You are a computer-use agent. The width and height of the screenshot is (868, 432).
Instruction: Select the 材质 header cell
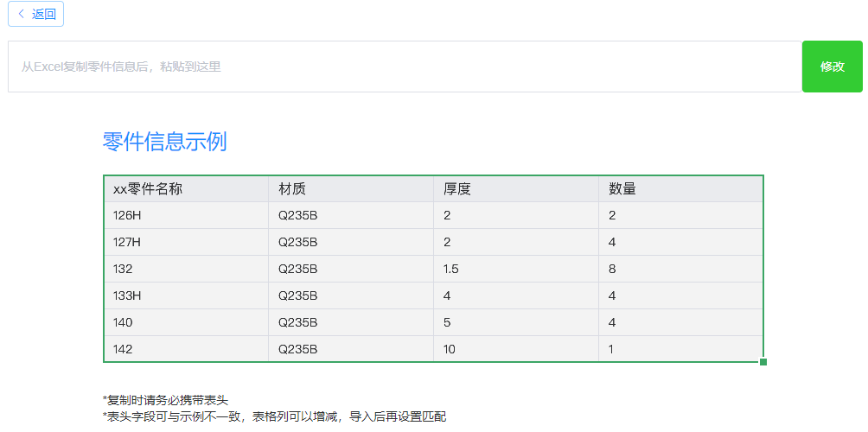click(x=351, y=189)
